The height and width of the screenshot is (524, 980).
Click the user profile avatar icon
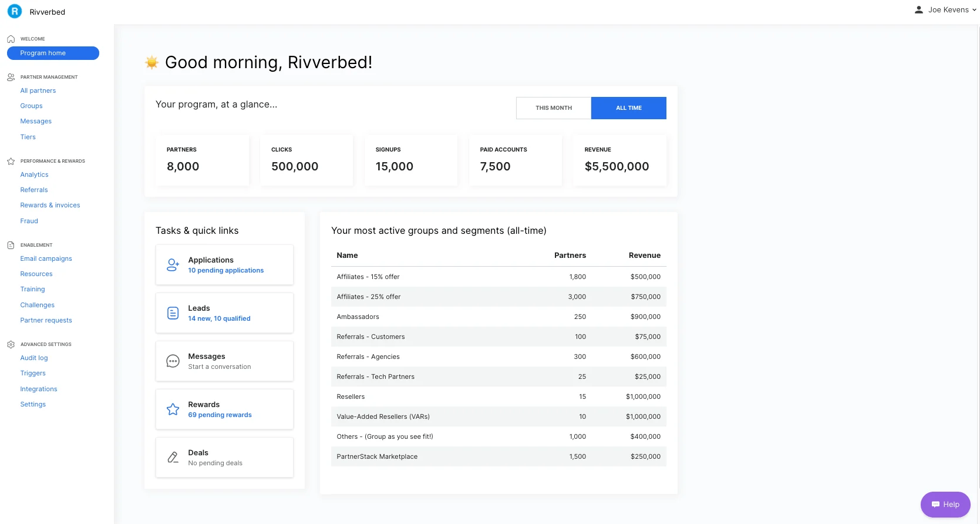click(919, 10)
